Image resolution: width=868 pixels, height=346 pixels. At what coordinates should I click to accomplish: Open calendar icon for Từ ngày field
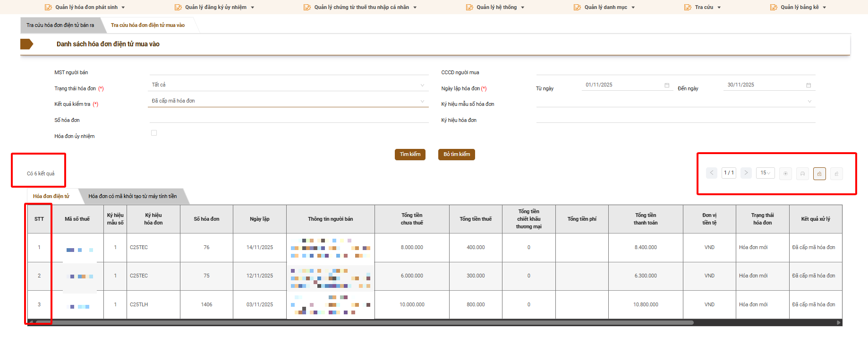pos(667,85)
